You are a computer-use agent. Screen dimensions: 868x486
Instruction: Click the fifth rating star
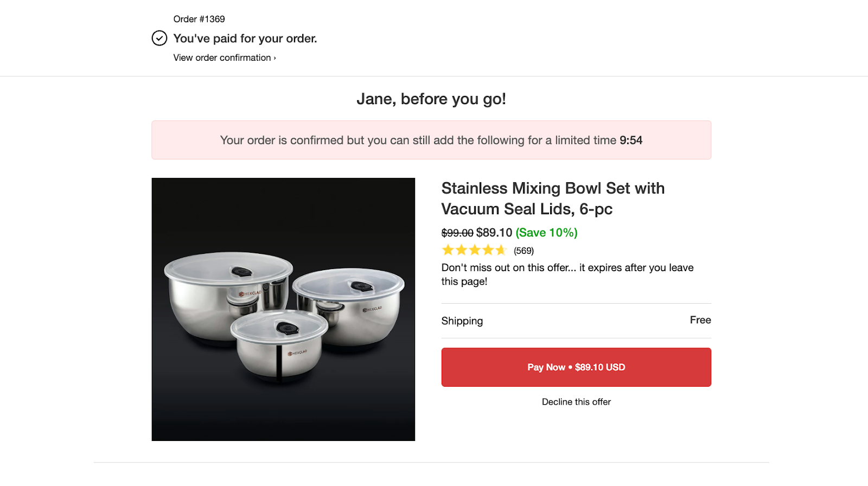[x=501, y=250]
